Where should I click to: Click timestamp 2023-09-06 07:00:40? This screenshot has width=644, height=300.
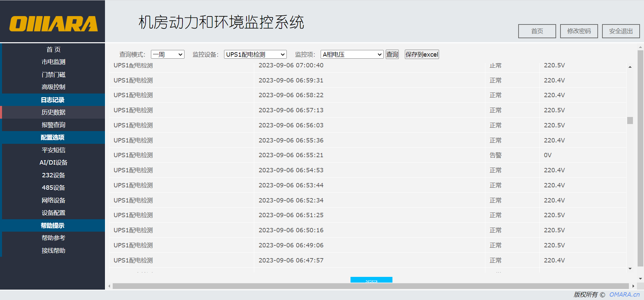[291, 65]
